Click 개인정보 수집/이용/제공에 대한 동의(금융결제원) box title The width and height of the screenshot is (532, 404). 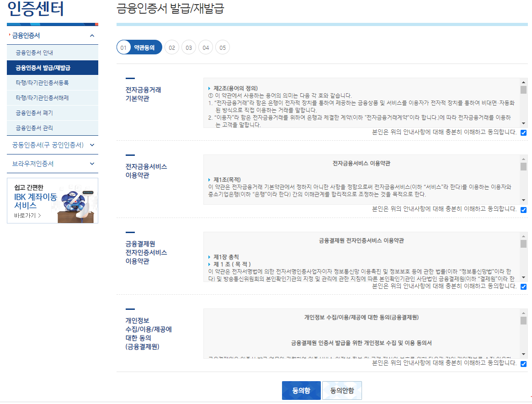(x=362, y=318)
